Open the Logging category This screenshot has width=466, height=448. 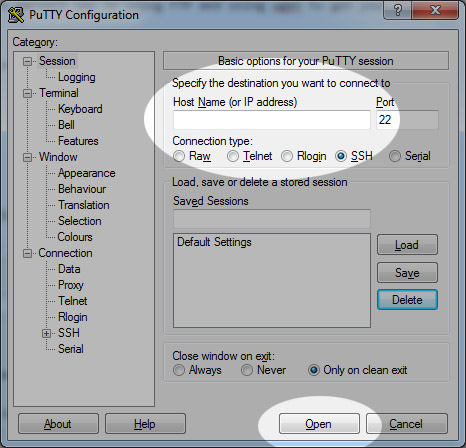(x=77, y=77)
